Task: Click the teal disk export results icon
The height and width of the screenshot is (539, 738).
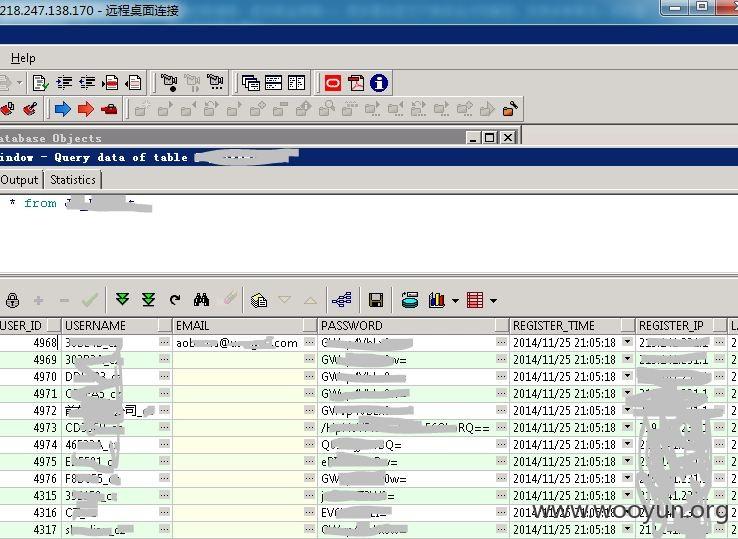Action: click(410, 300)
